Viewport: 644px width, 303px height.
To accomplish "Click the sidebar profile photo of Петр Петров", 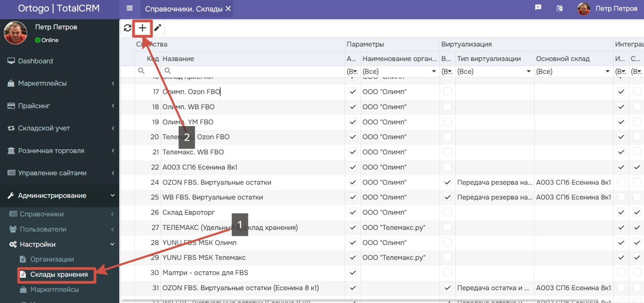I will [x=16, y=33].
